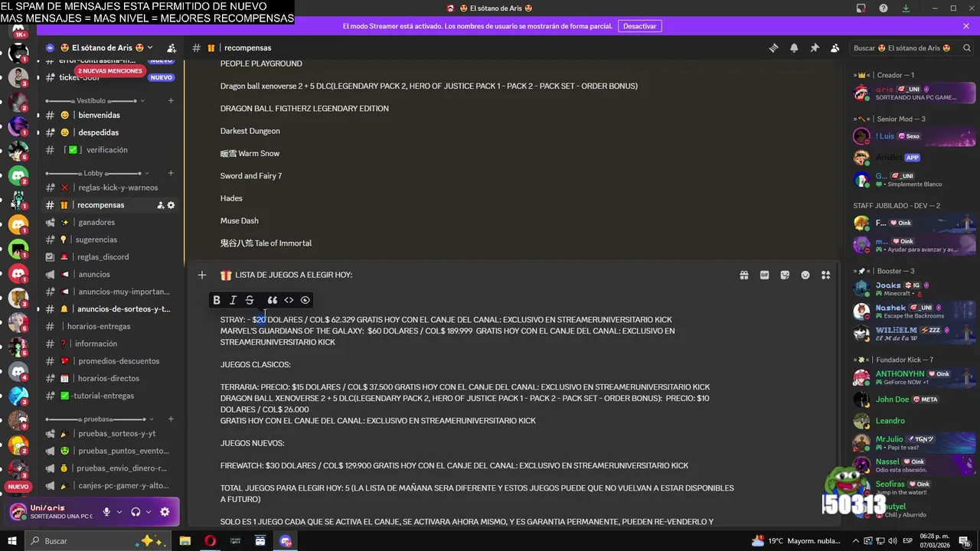Viewport: 980px width, 551px height.
Task: Open the ganadores channel
Action: click(x=109, y=222)
